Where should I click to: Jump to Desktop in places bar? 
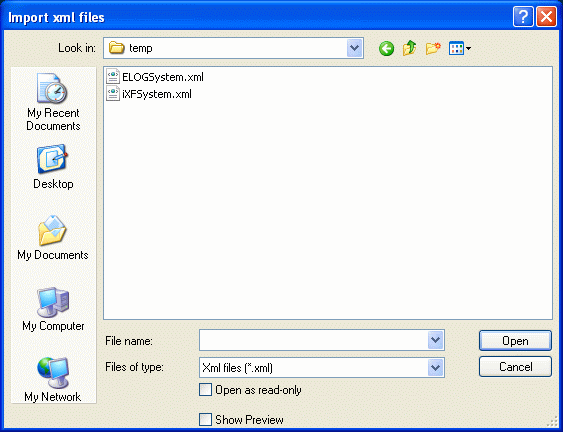(53, 167)
